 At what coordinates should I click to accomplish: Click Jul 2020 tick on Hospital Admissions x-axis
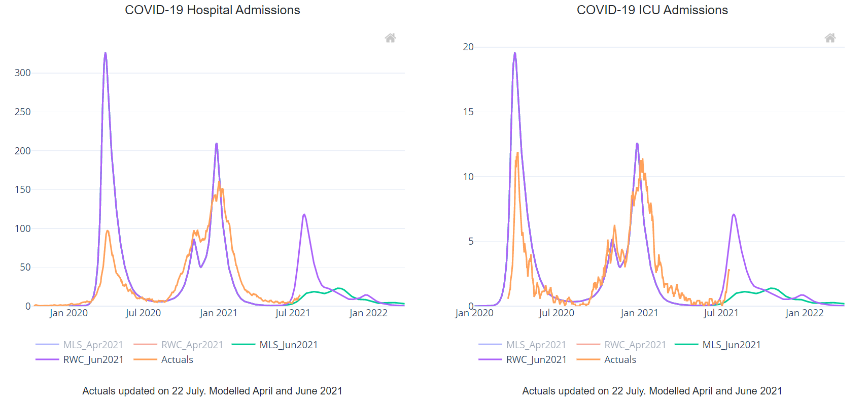pos(143,313)
